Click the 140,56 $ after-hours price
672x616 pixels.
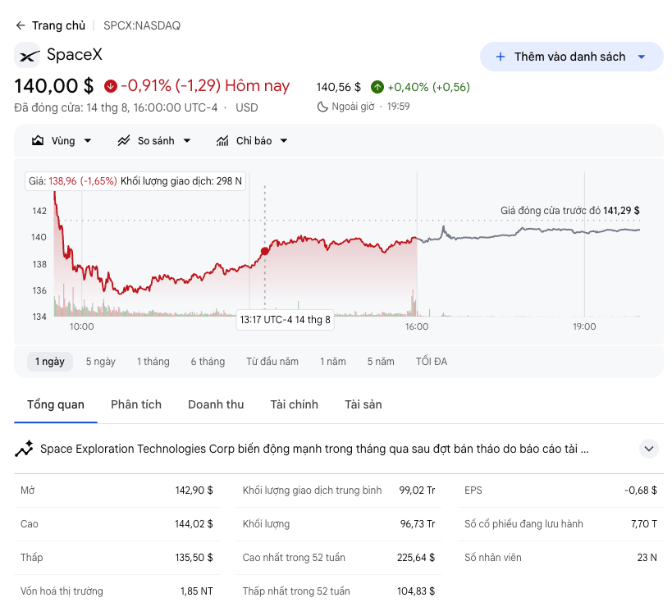[339, 88]
